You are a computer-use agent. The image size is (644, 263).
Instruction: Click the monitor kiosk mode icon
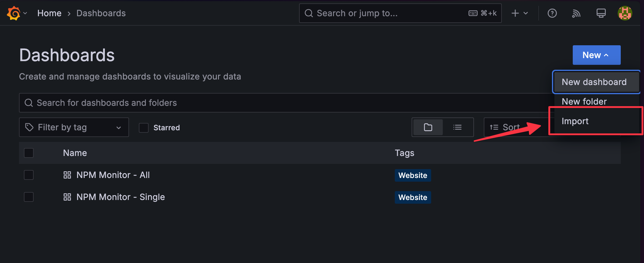pyautogui.click(x=601, y=13)
